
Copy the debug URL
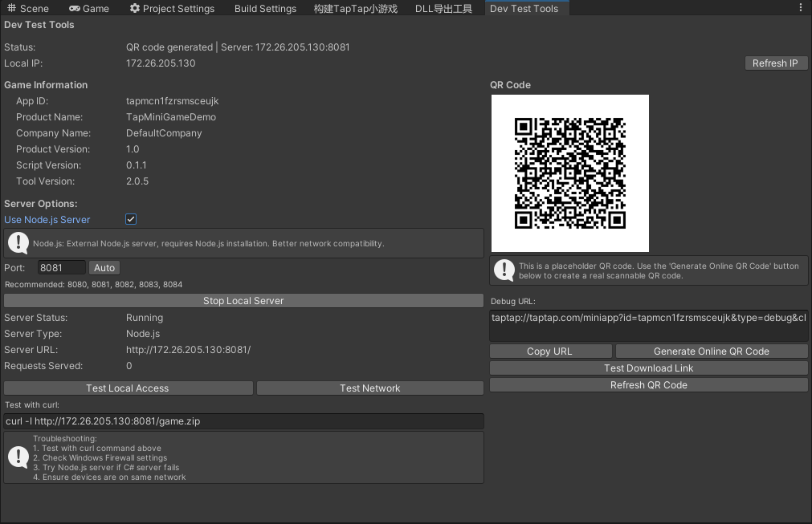click(x=550, y=351)
